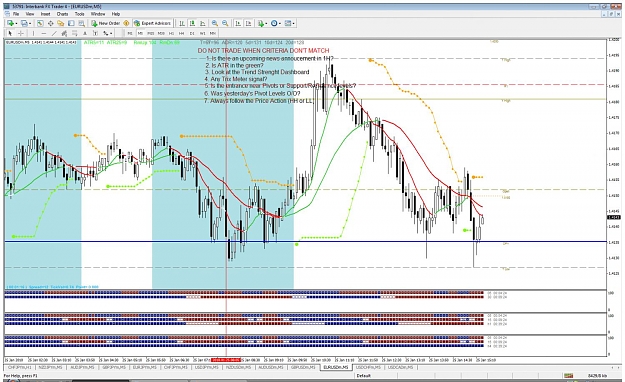Switch to the AUDUSDm,M5 chart tab

pos(271,367)
